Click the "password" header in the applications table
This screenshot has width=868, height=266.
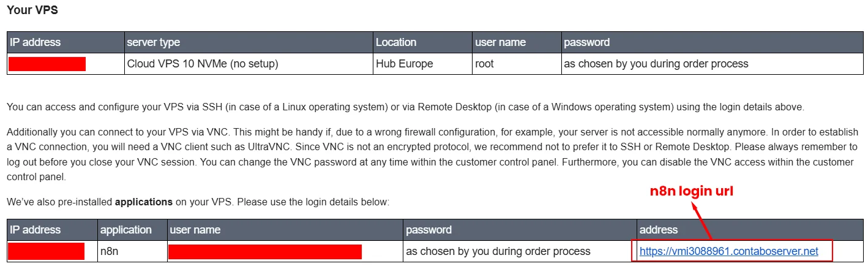[x=429, y=230]
